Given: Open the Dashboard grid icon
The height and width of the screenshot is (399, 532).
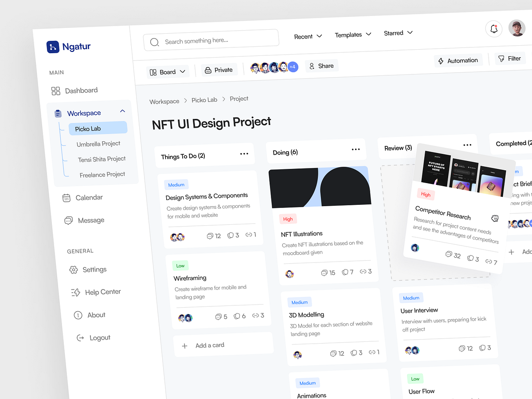Looking at the screenshot, I should [x=55, y=90].
